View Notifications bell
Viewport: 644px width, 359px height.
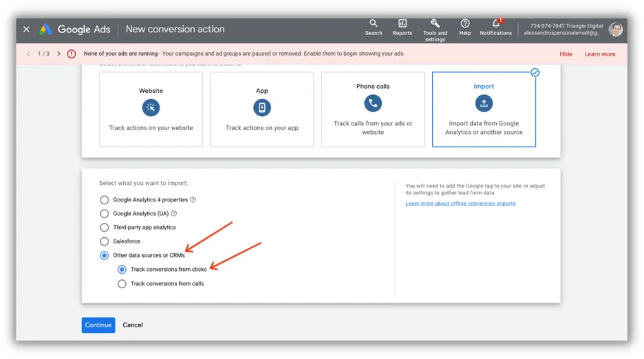496,27
